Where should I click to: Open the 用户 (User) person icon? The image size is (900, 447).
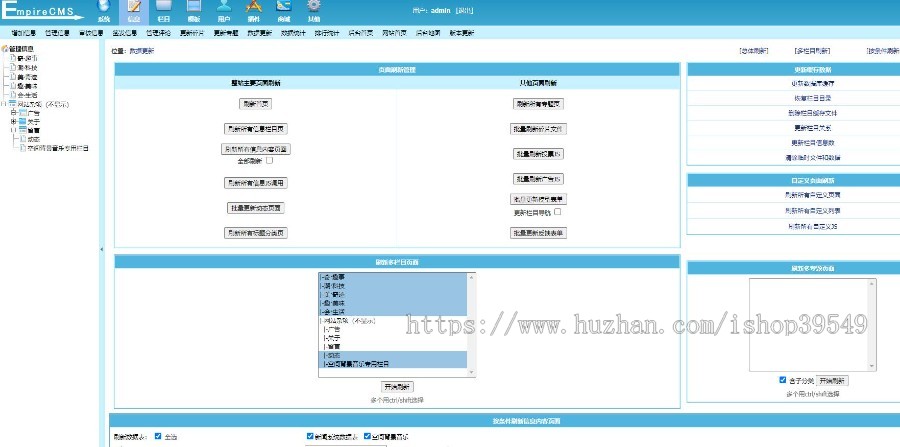click(x=224, y=7)
